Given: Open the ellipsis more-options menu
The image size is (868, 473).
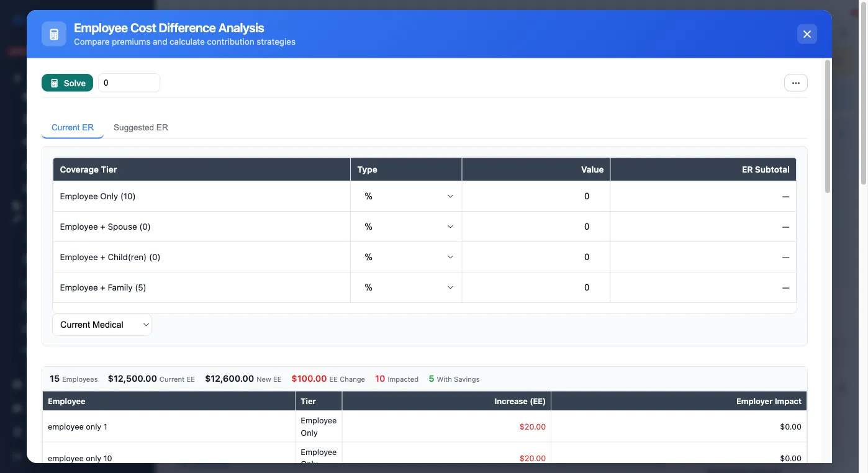Looking at the screenshot, I should 795,83.
